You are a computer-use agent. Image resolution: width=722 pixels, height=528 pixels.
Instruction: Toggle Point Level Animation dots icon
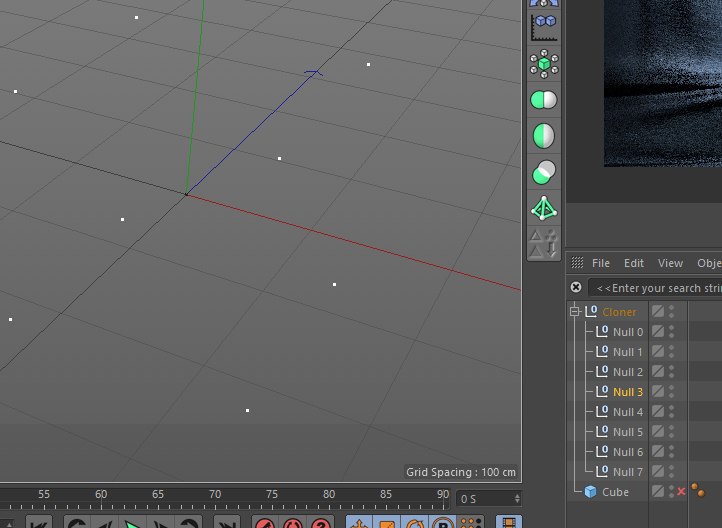pyautogui.click(x=471, y=524)
